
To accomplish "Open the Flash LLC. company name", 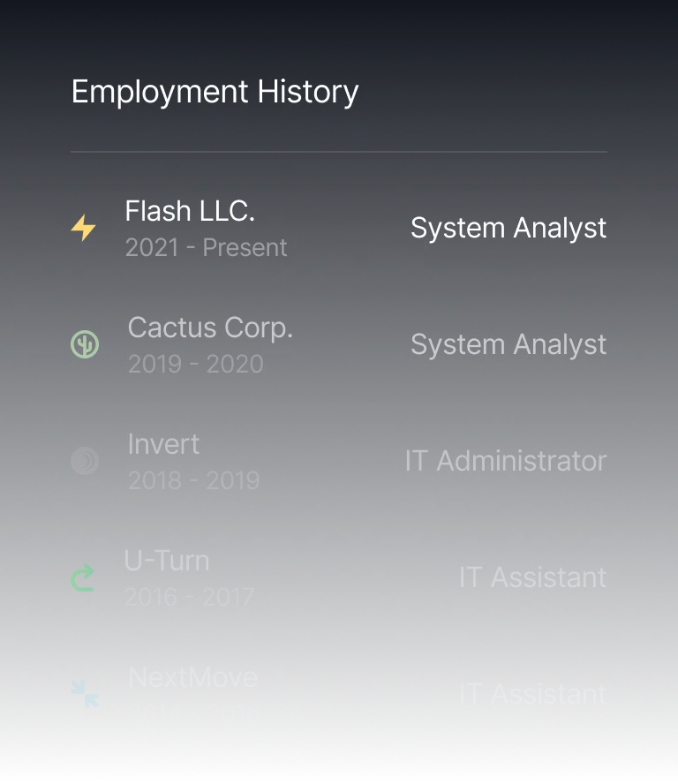I will pyautogui.click(x=190, y=211).
